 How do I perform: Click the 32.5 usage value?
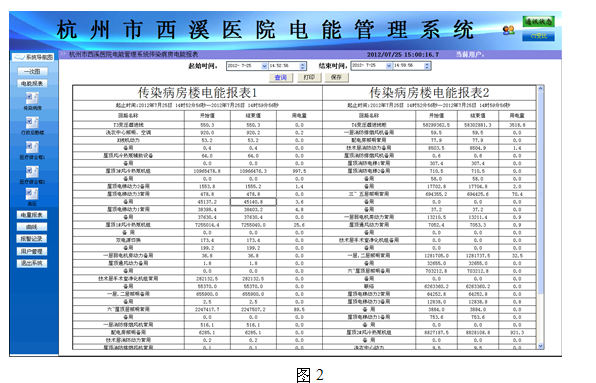[x=517, y=256]
